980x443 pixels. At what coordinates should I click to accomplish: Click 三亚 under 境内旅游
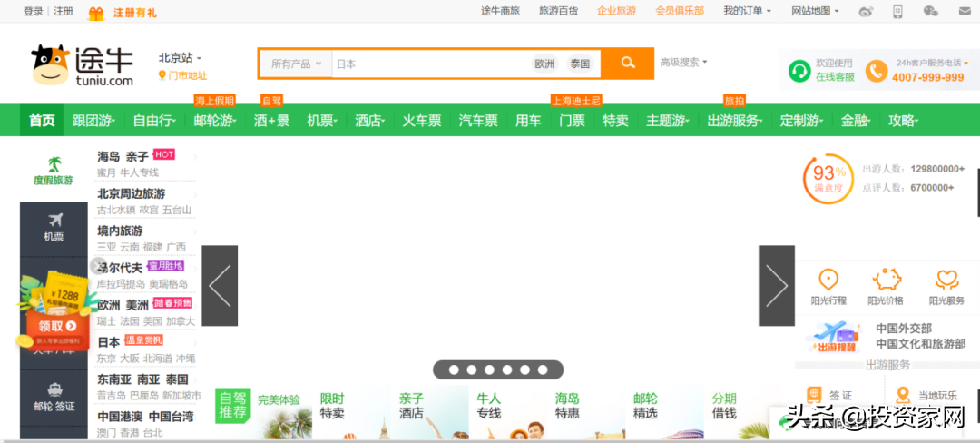[x=106, y=247]
